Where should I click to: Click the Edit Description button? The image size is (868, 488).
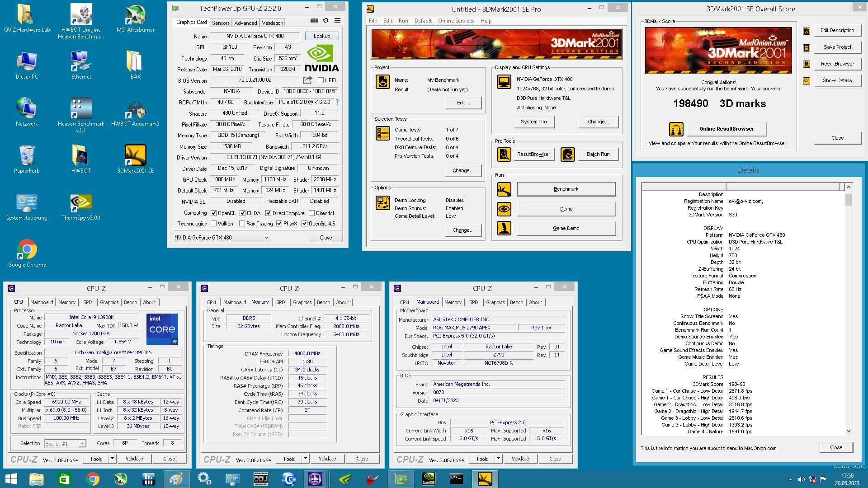[x=837, y=31]
